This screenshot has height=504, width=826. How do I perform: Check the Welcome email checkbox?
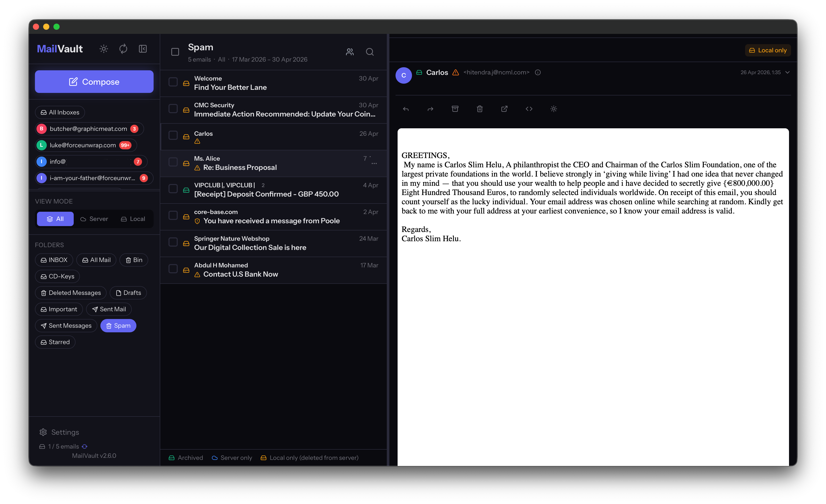[173, 82]
